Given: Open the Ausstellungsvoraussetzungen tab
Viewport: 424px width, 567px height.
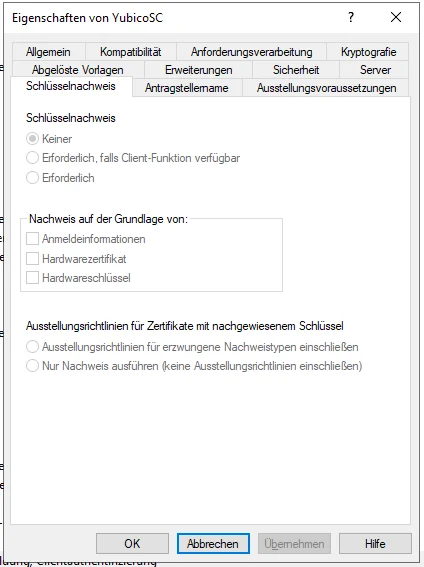Looking at the screenshot, I should pyautogui.click(x=326, y=88).
